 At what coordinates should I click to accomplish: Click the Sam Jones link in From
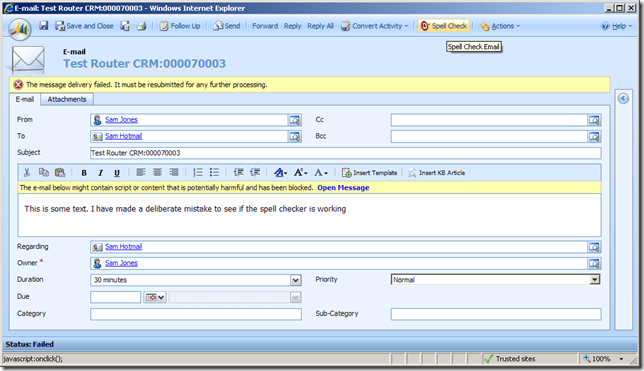click(x=121, y=120)
